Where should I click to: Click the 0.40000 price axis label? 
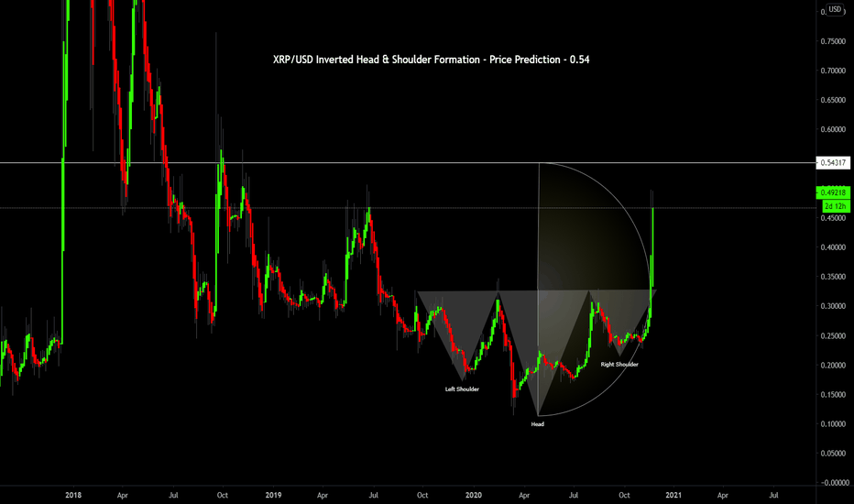833,247
